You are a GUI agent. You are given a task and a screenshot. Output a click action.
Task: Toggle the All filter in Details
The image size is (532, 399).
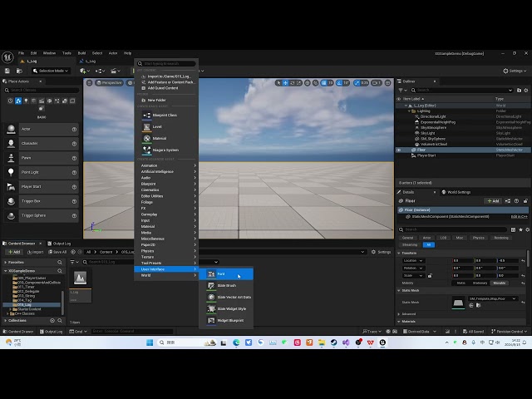(x=429, y=244)
